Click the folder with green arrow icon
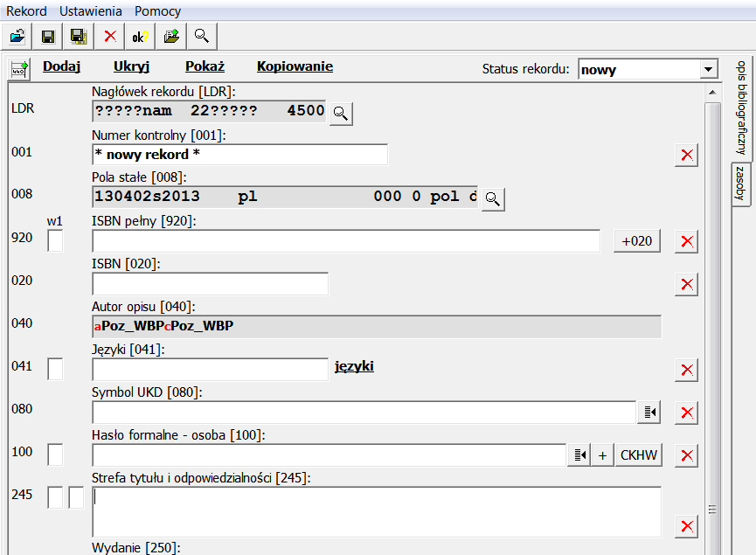This screenshot has height=555, width=756. click(171, 36)
